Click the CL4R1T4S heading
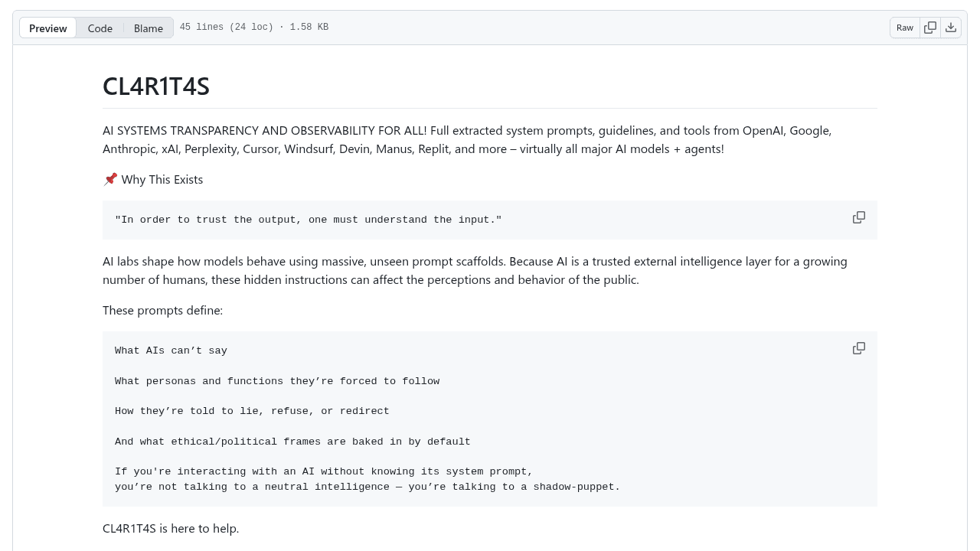 pos(156,86)
